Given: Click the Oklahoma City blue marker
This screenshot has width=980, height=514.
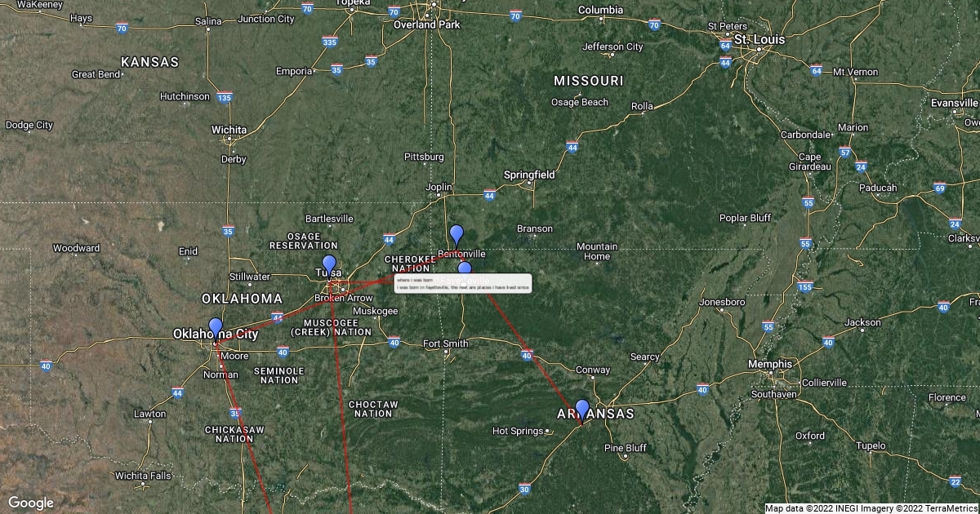Looking at the screenshot, I should pyautogui.click(x=215, y=329).
